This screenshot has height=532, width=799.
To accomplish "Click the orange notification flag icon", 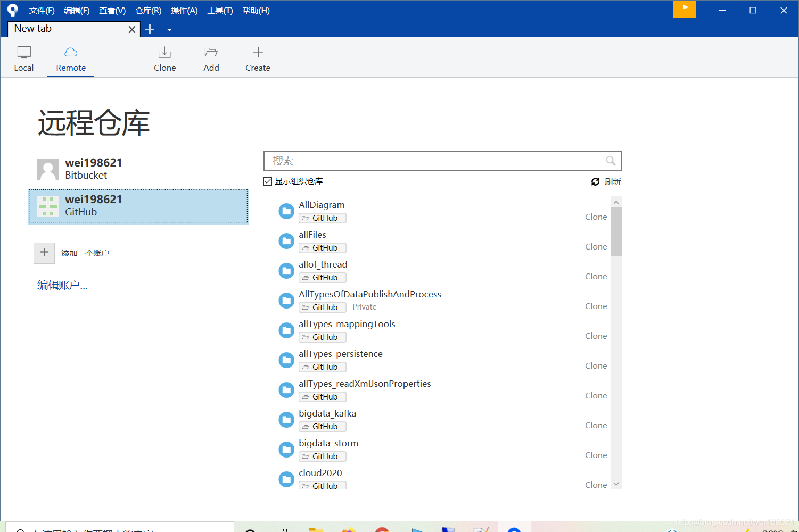I will [684, 9].
